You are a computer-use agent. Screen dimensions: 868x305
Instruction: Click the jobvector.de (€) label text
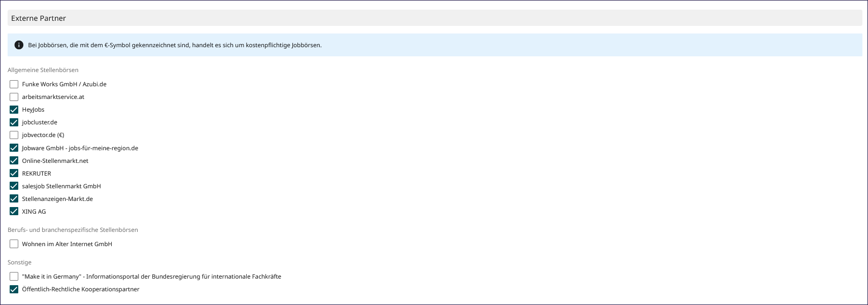tap(43, 135)
